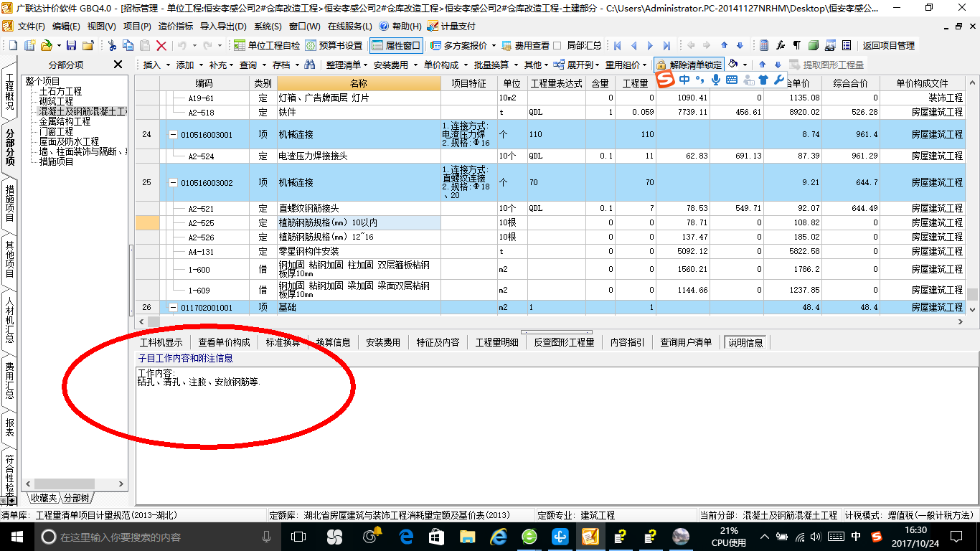Click Sogou microphone voice input icon
The width and height of the screenshot is (980, 551).
pos(716,80)
